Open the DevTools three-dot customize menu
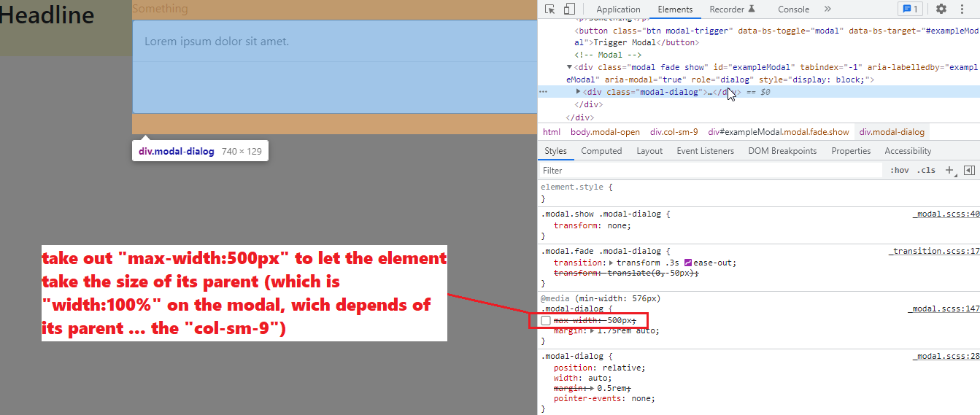Viewport: 980px width, 415px height. [x=962, y=9]
